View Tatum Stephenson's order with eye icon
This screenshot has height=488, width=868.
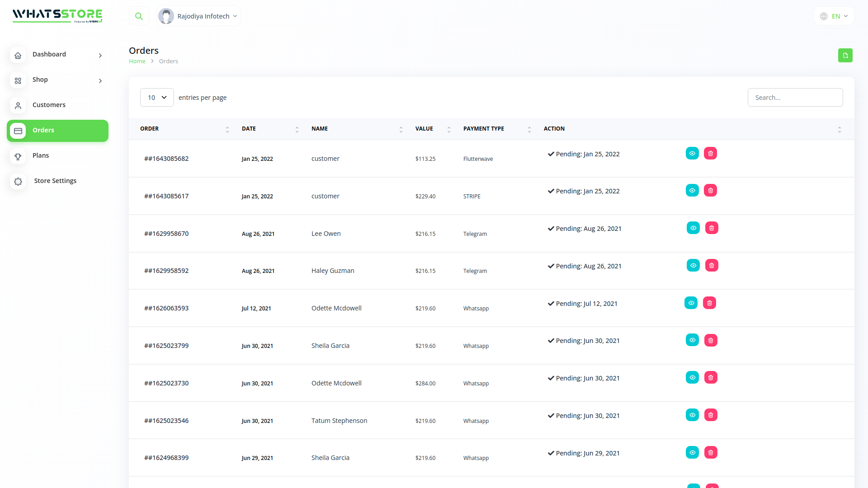pos(692,415)
